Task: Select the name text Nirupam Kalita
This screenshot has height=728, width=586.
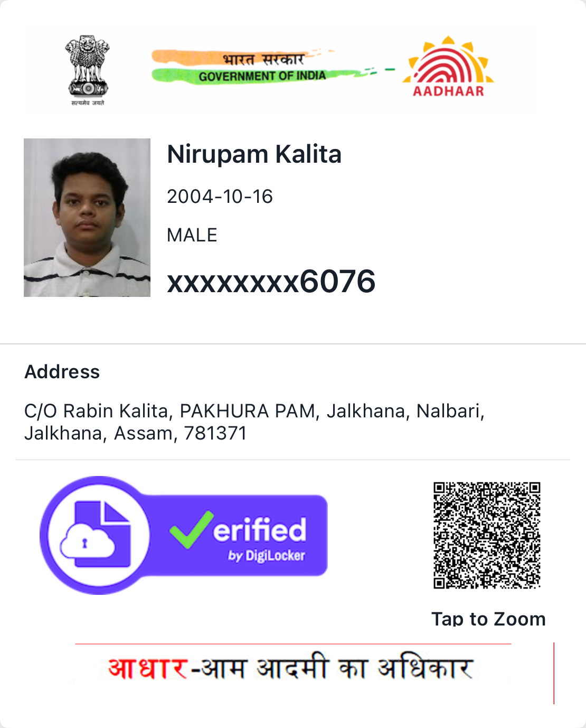Action: point(254,154)
